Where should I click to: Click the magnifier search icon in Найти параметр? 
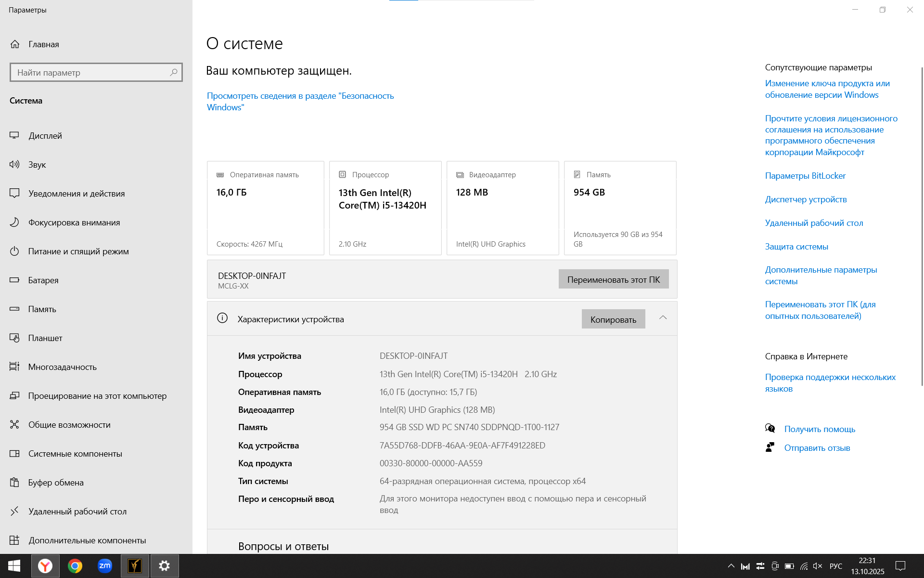point(174,72)
